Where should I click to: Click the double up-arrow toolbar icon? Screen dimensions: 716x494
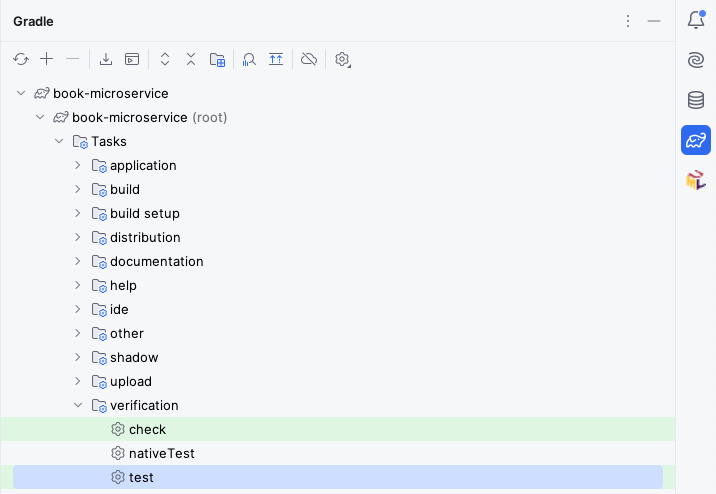pyautogui.click(x=276, y=59)
